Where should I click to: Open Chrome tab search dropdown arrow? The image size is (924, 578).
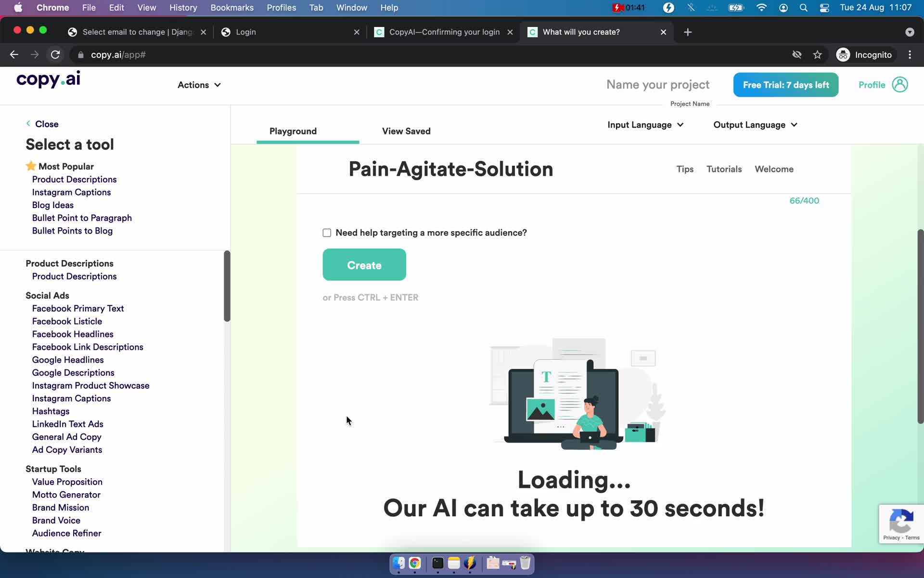click(910, 32)
